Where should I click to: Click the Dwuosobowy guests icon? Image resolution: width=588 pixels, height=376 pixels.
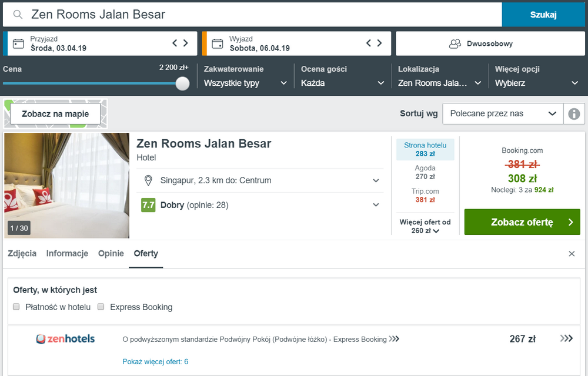click(x=455, y=43)
